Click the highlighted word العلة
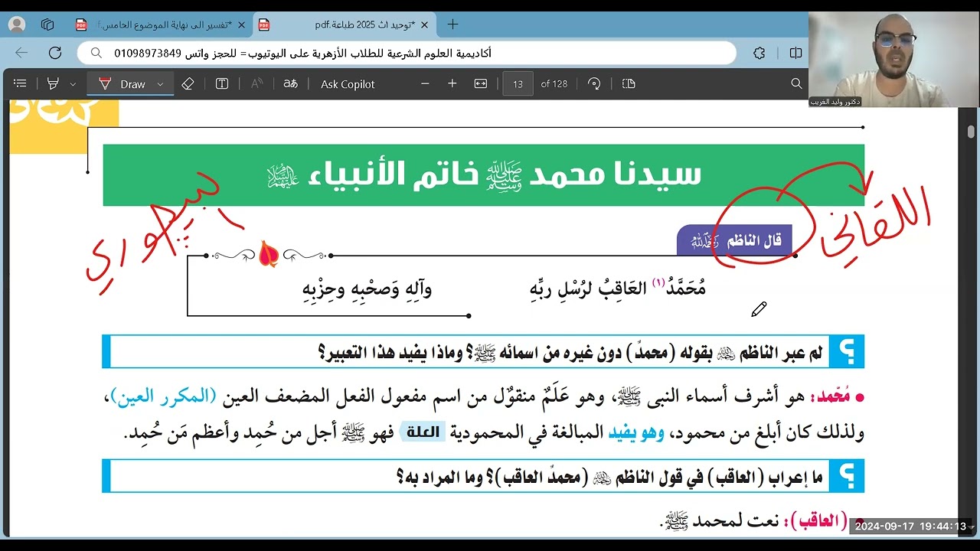980x551 pixels. pyautogui.click(x=421, y=432)
